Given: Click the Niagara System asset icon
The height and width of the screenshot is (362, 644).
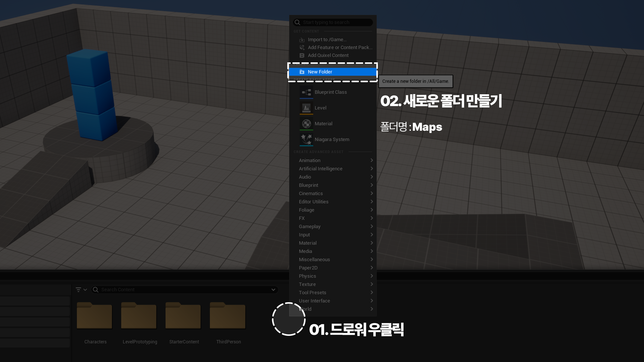Looking at the screenshot, I should 306,140.
